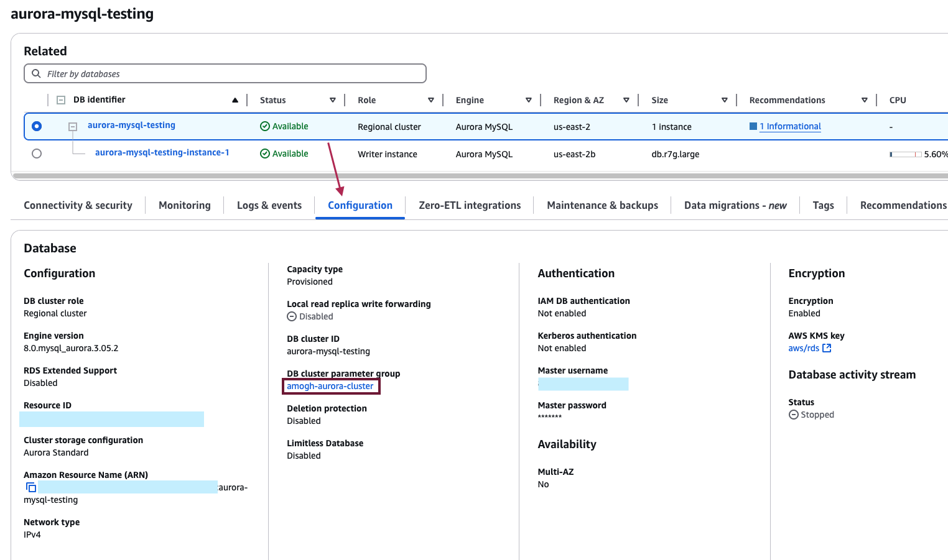Image resolution: width=948 pixels, height=560 pixels.
Task: Click the Stopped status icon under activity stream
Action: click(x=794, y=415)
